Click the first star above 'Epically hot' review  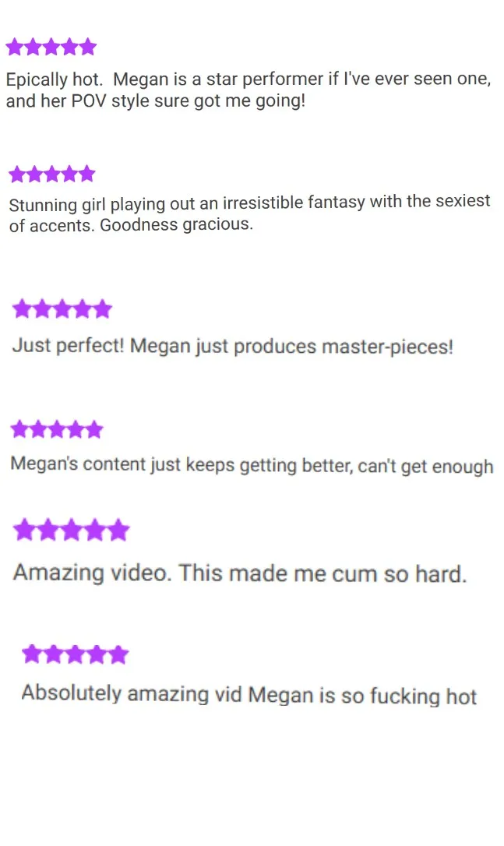[x=15, y=47]
